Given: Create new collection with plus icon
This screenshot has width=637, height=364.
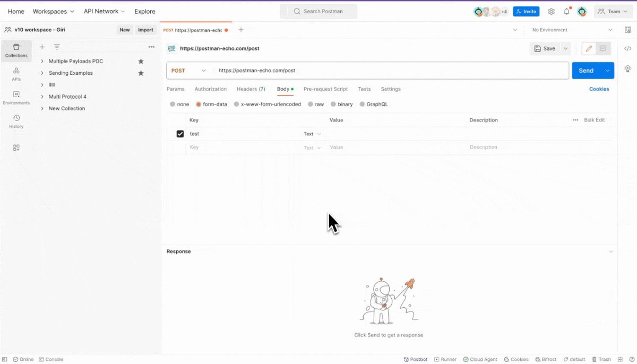Looking at the screenshot, I should 42,47.
